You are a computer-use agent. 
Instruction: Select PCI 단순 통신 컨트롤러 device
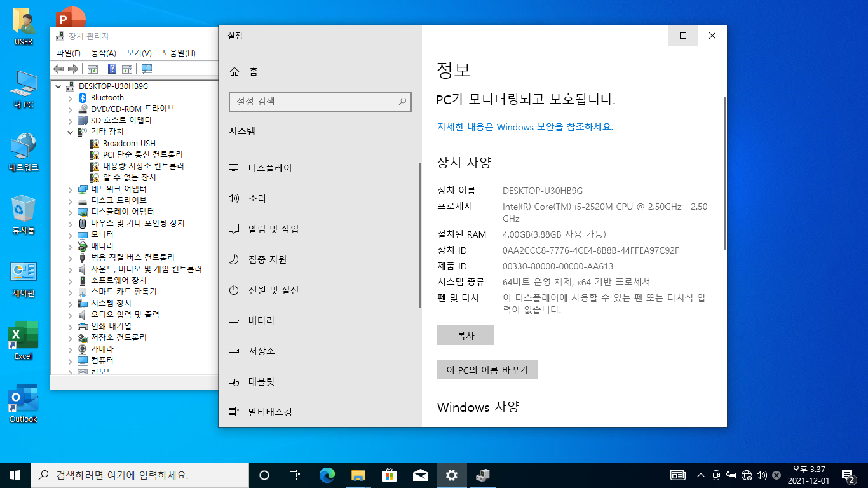[137, 154]
